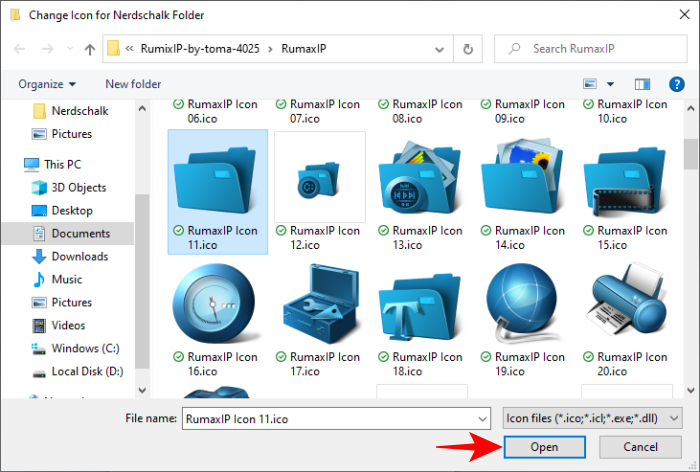The height and width of the screenshot is (472, 700).
Task: Click the New folder button
Action: (133, 84)
